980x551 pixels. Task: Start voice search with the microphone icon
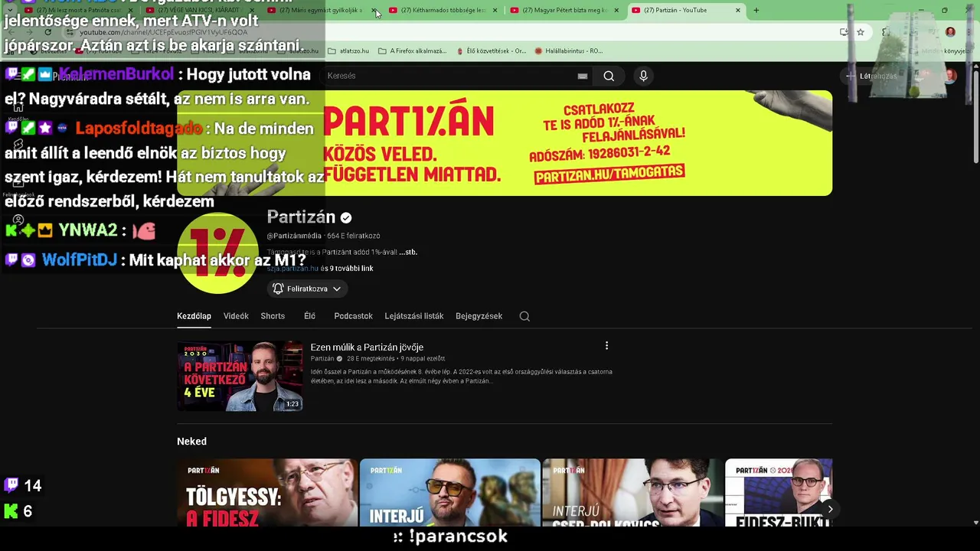point(643,76)
